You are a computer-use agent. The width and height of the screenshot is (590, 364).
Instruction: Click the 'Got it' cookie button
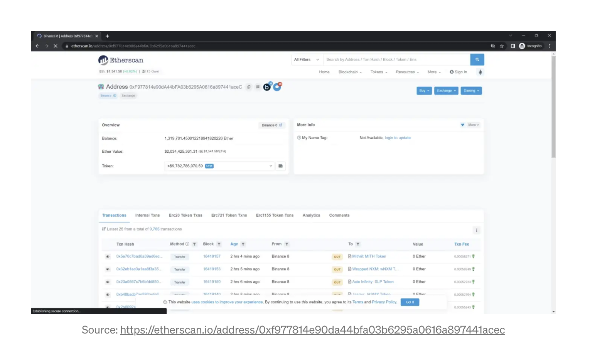[x=410, y=302]
